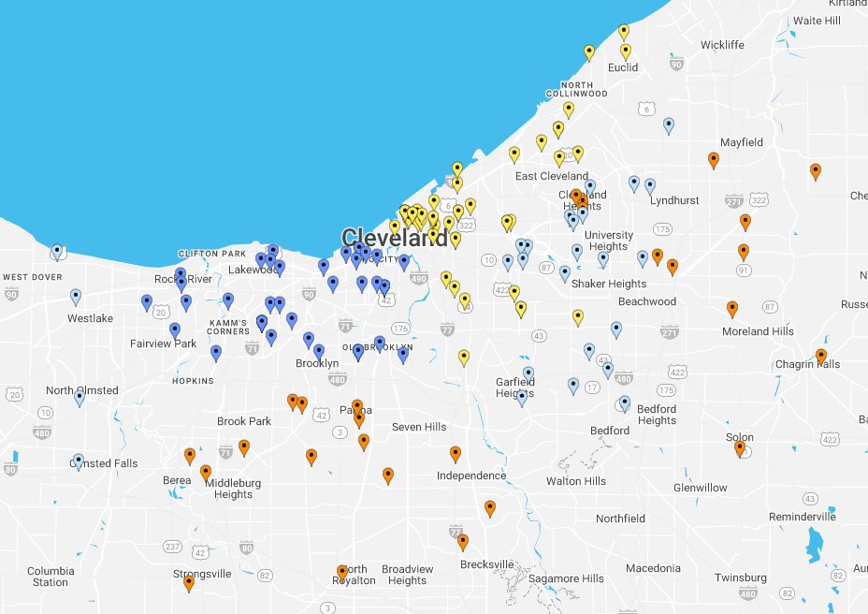Click the light blue pin at Olmsted Falls

79,461
